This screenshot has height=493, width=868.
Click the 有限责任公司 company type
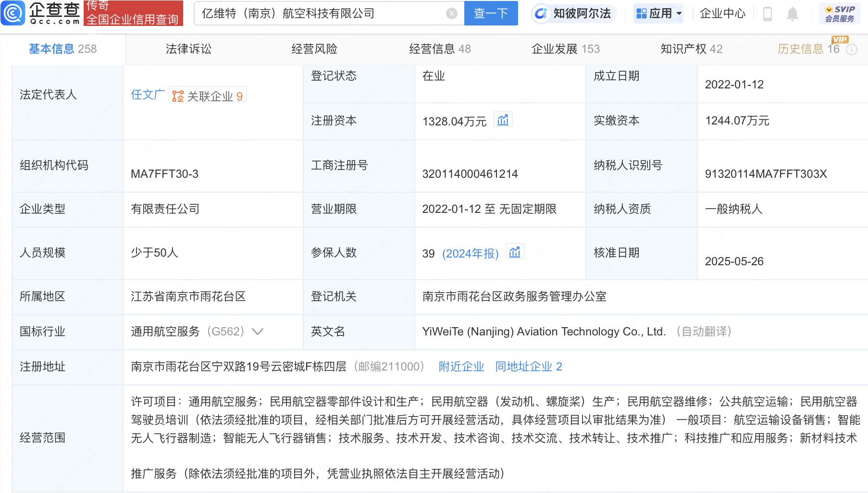pos(165,209)
